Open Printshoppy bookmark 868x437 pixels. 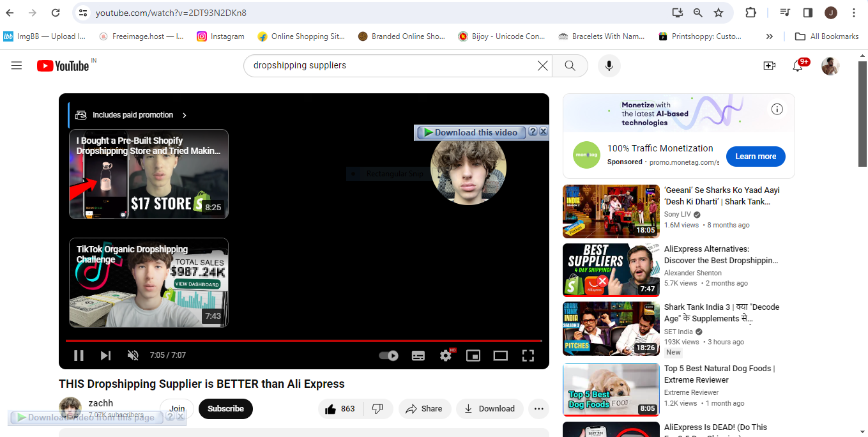[700, 36]
